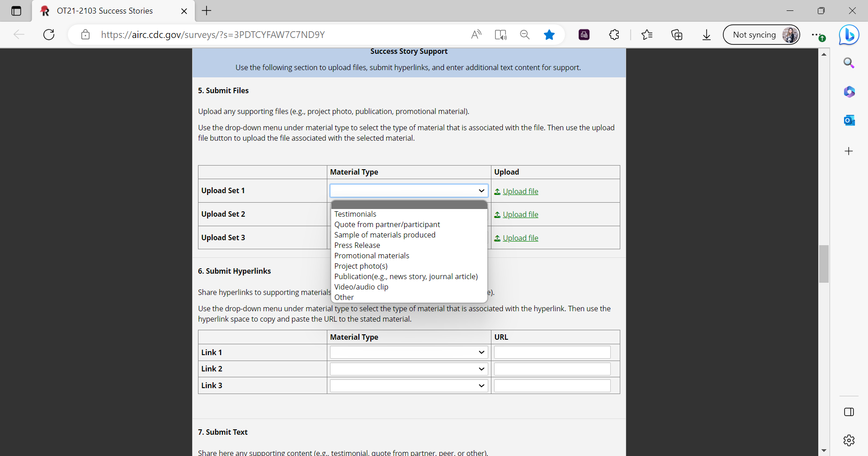Expand the Link 2 material type dropdown
The width and height of the screenshot is (868, 456).
tap(409, 369)
